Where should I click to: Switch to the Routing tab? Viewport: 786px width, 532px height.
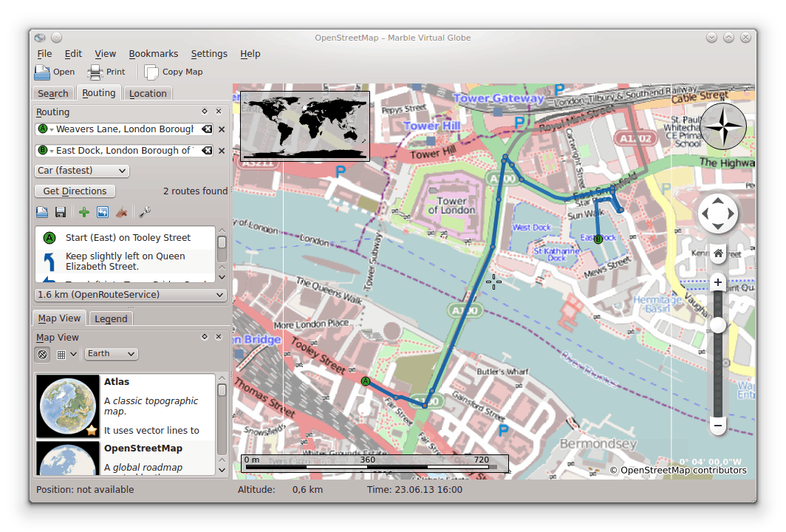[x=99, y=93]
